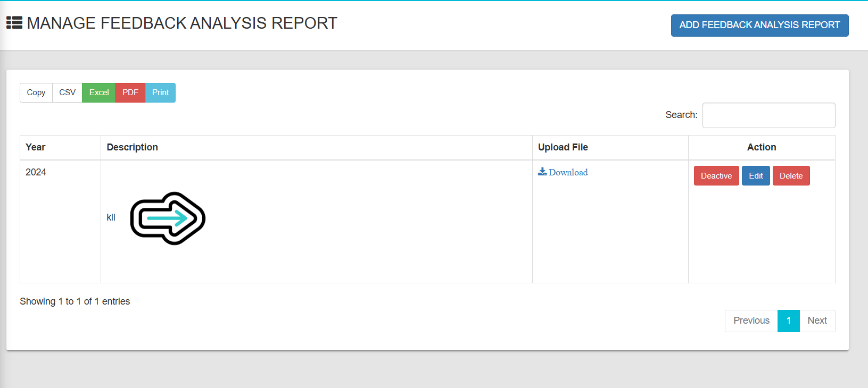Click the download icon in the Upload File column
The height and width of the screenshot is (388, 868).
542,172
